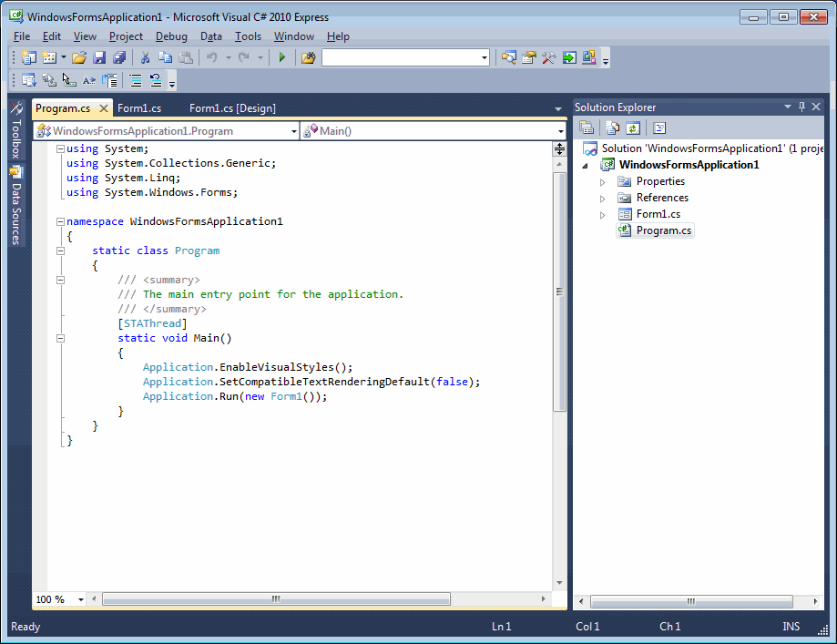Click the Cut icon in the toolbar

pyautogui.click(x=145, y=57)
